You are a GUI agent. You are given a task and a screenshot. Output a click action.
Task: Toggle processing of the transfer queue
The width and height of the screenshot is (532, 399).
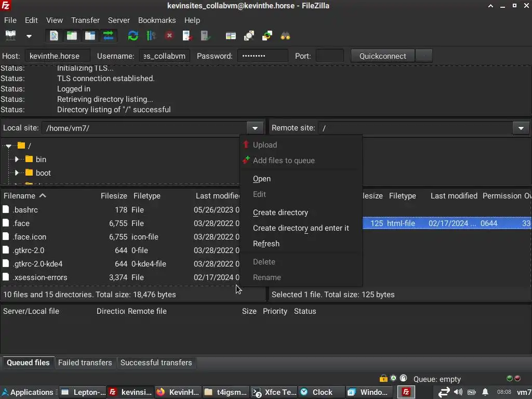(151, 36)
